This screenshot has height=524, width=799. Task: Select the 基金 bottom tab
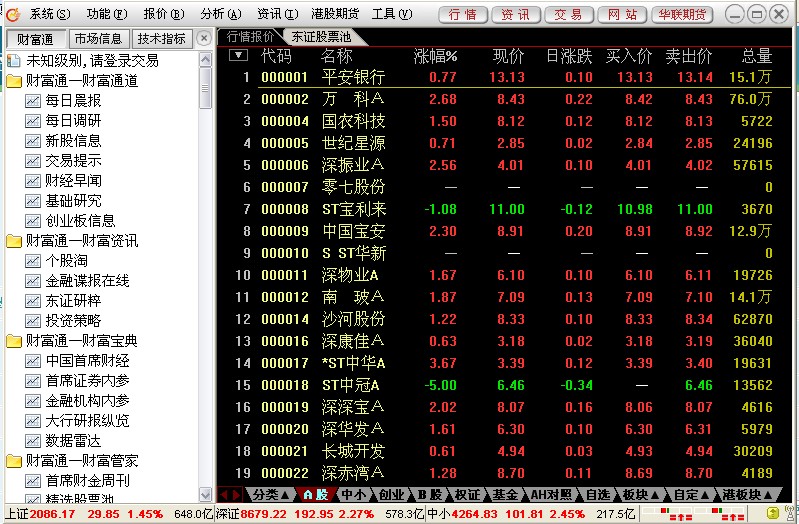tap(505, 494)
